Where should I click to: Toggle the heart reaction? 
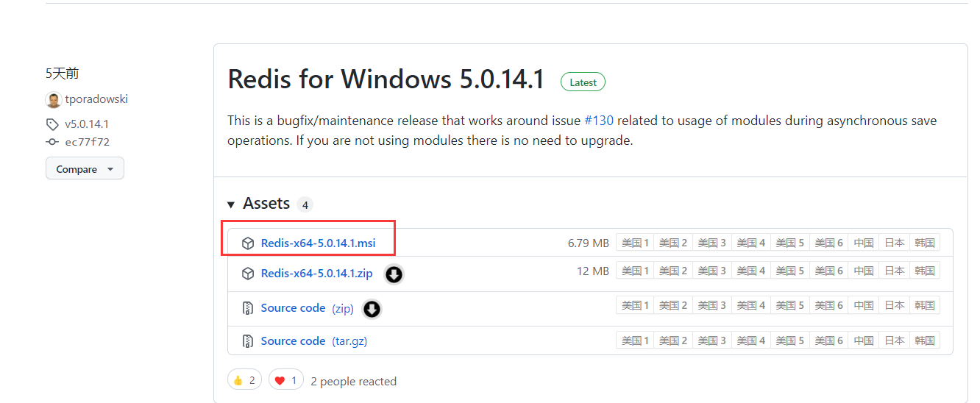click(x=286, y=380)
